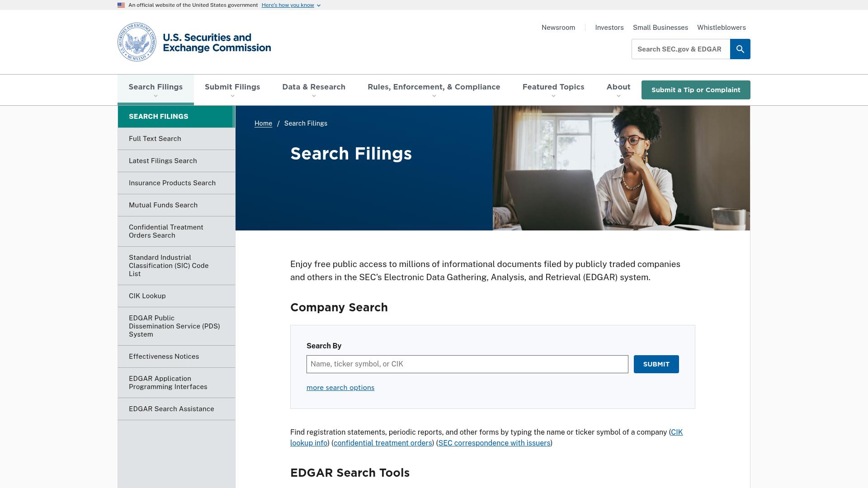Click the hero photo of woman at laptop
This screenshot has width=868, height=488.
(x=621, y=168)
